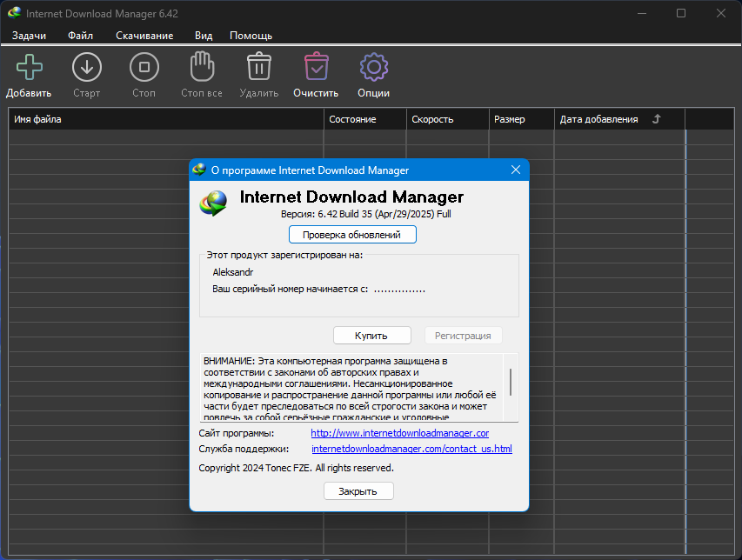Open the internetdownloadmanager.com website link
Viewport: 742px width, 560px height.
click(x=400, y=433)
